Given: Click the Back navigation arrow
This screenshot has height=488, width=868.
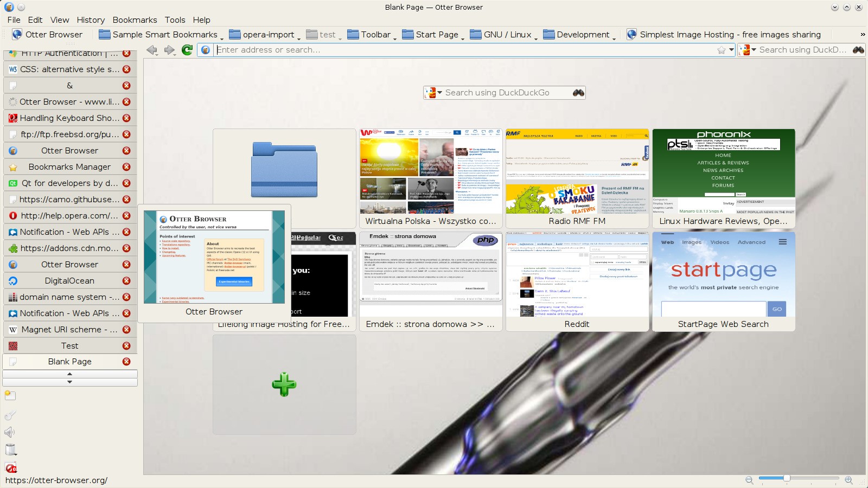Looking at the screenshot, I should 152,50.
